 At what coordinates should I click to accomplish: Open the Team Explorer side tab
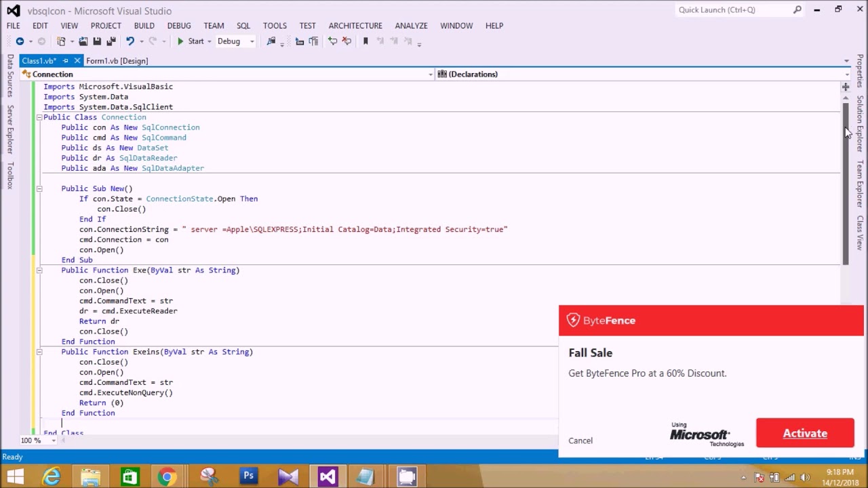[x=859, y=184]
